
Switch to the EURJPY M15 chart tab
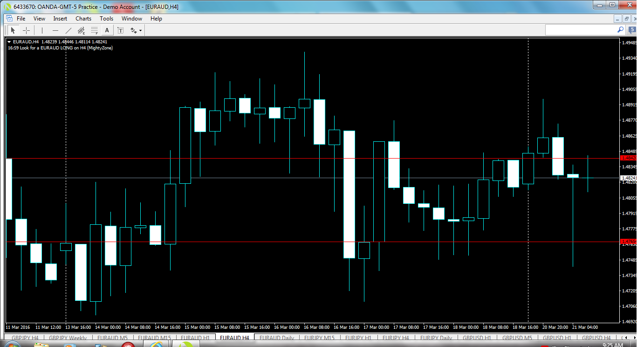[319, 338]
